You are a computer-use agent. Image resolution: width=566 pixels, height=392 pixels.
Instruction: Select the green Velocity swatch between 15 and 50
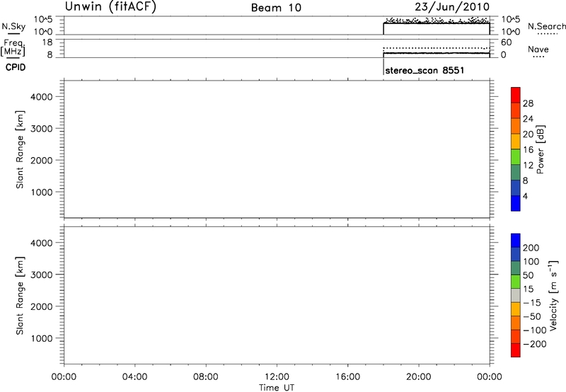(516, 282)
